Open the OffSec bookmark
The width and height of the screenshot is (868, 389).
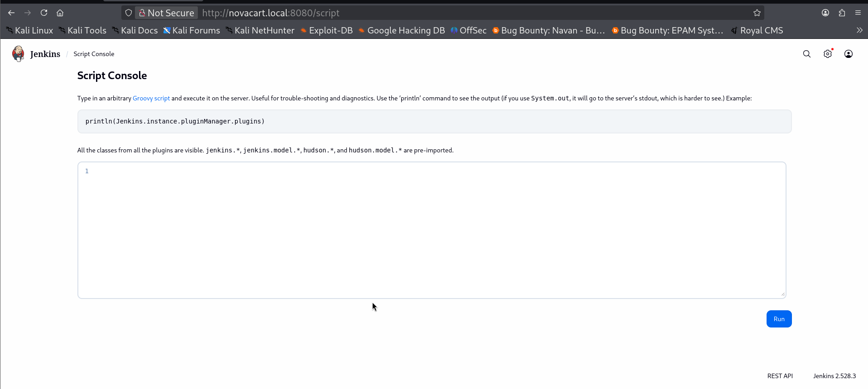coord(469,30)
